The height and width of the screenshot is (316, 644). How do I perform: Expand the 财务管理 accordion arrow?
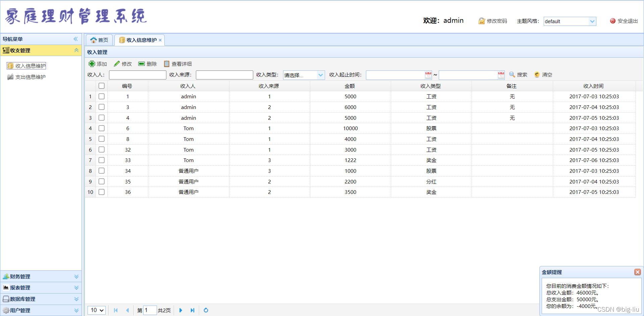click(x=76, y=276)
